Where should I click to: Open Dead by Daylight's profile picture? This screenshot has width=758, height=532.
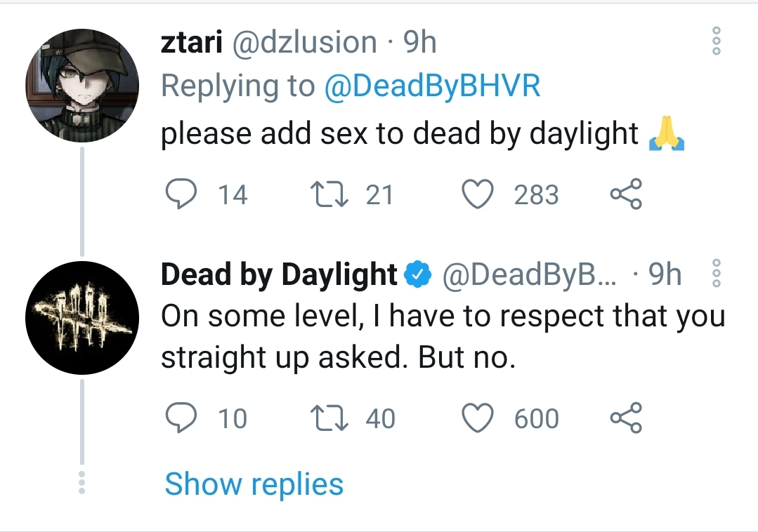[x=82, y=318]
